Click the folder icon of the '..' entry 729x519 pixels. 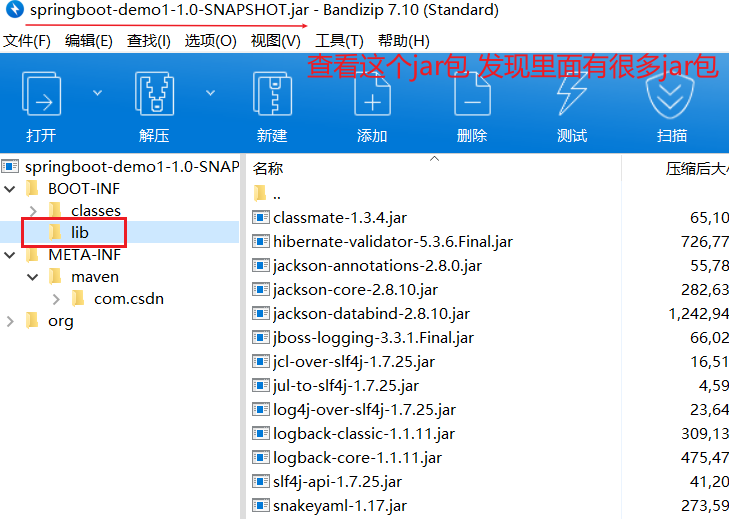(260, 193)
